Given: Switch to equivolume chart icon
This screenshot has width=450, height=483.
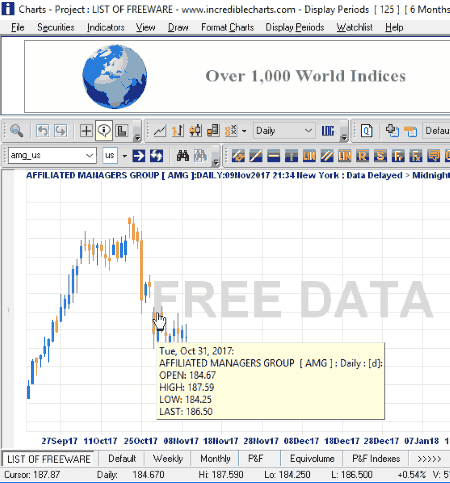Looking at the screenshot, I should coord(213,131).
